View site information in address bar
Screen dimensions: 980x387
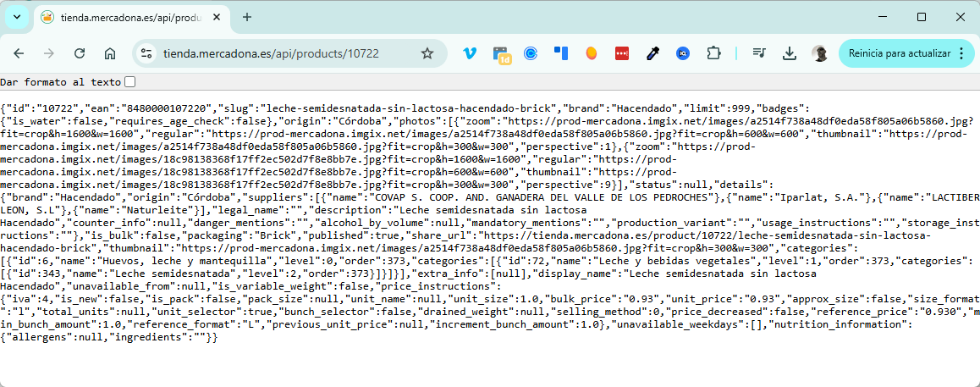(146, 53)
